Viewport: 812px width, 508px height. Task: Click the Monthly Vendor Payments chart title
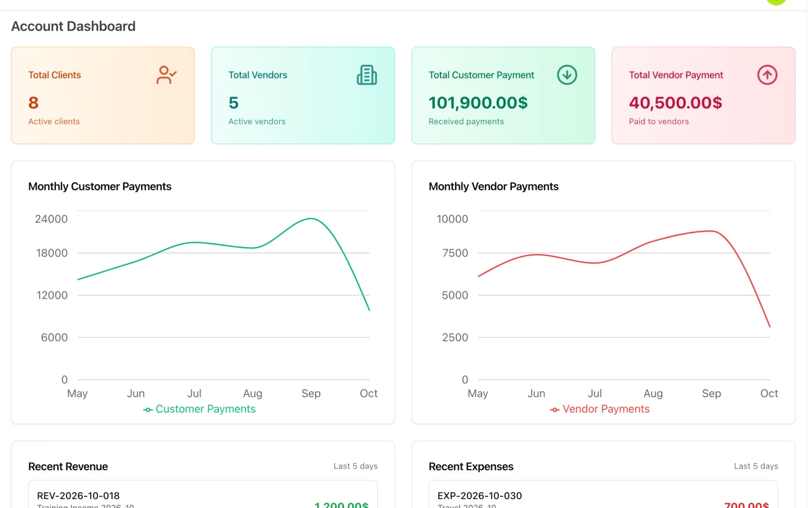pos(493,187)
